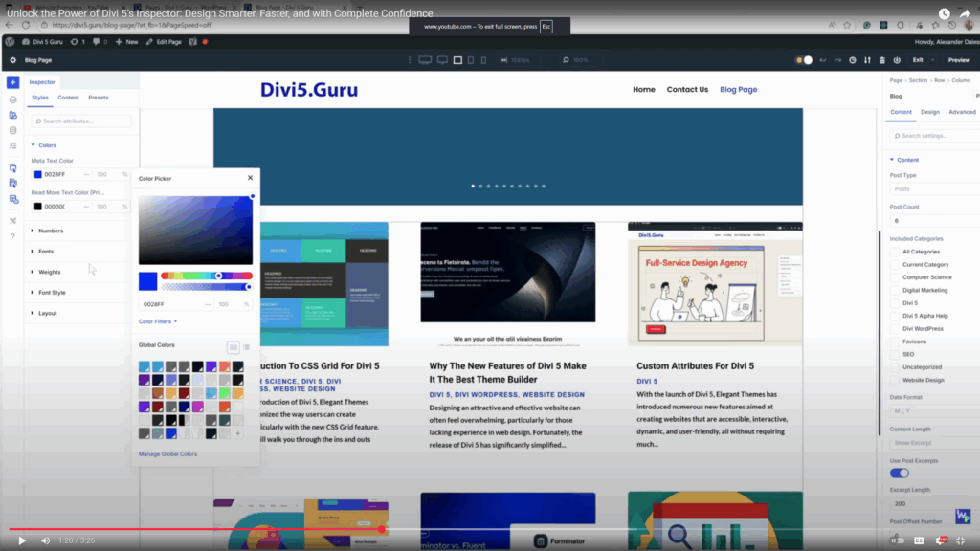The height and width of the screenshot is (551, 980).
Task: Open the database icon in left sidebar
Action: (x=12, y=130)
